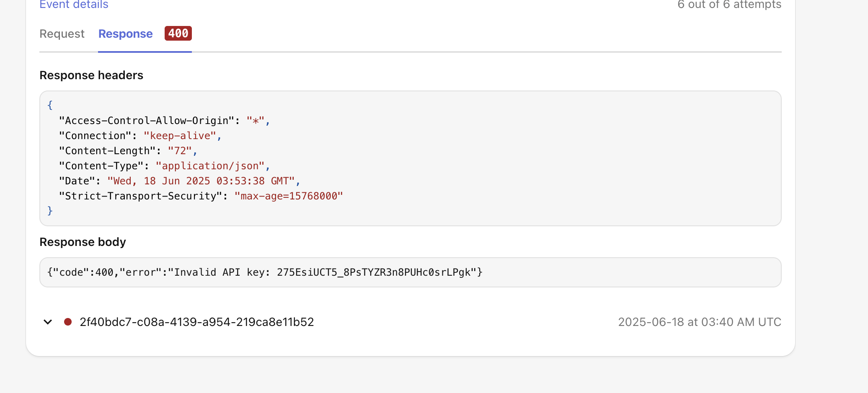The image size is (868, 393).
Task: Click inside the Response body code box
Action: click(x=411, y=272)
